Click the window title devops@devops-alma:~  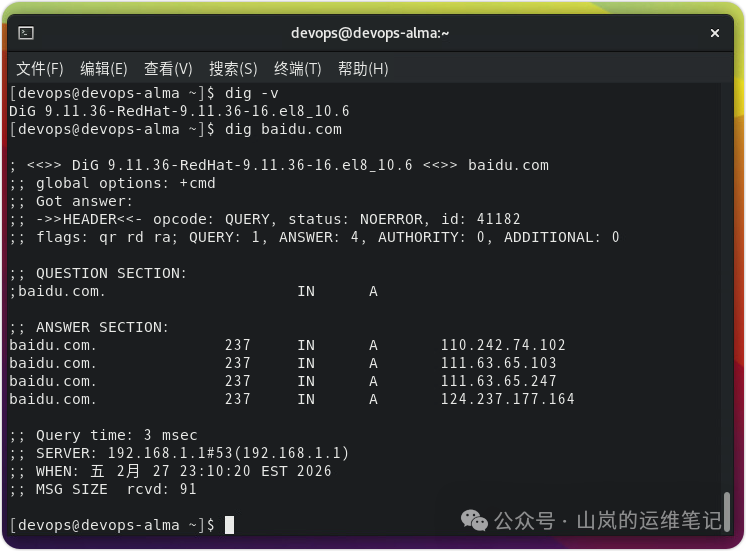370,33
